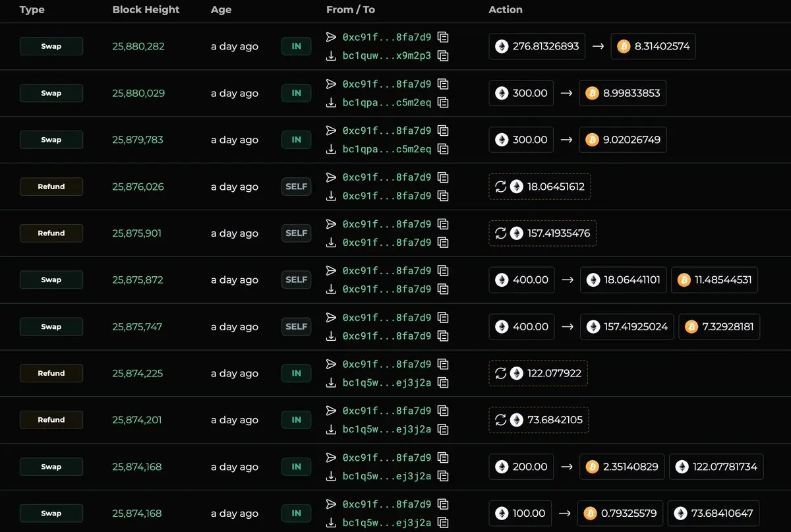Copy sender address in block 25,875,901 row
The width and height of the screenshot is (791, 532).
(443, 224)
